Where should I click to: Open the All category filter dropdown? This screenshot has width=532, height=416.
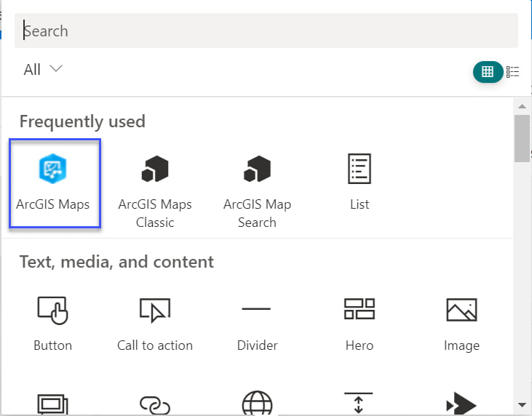coord(43,70)
